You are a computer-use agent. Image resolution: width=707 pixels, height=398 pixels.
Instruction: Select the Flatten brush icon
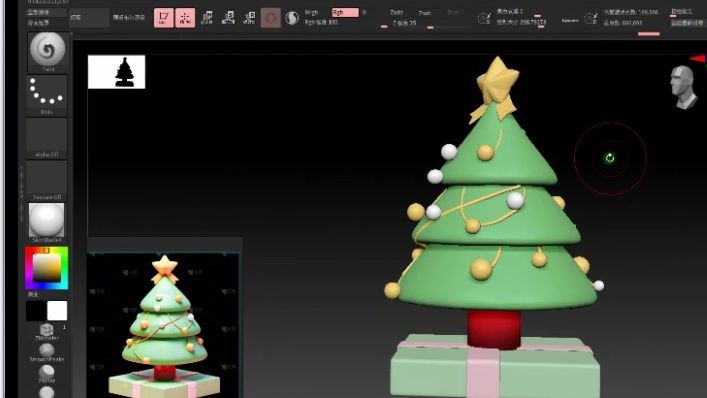point(46,374)
